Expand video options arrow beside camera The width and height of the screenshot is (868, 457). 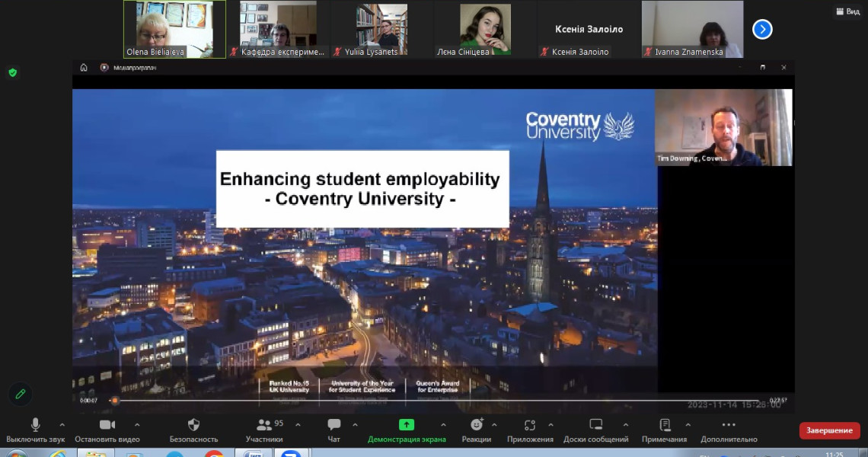point(137,425)
